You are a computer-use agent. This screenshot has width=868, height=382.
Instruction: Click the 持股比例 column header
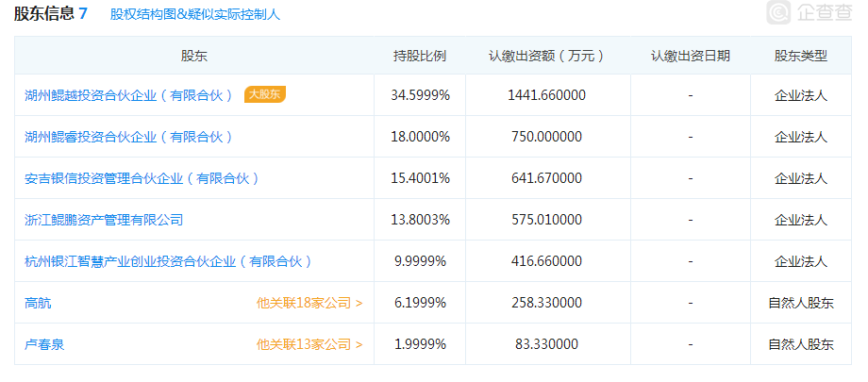[420, 56]
